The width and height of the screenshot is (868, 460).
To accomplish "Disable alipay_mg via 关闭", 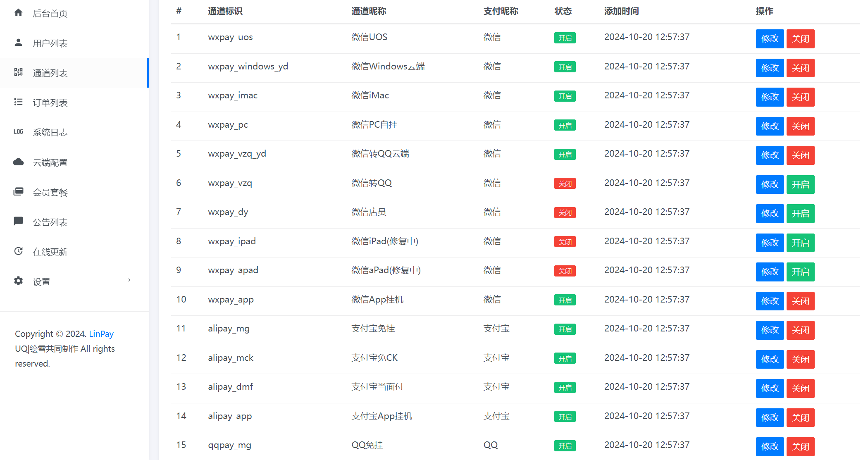I will point(800,330).
